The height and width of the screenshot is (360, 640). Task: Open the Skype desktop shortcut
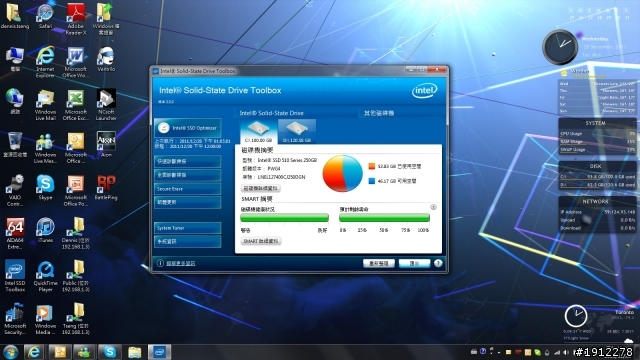[x=45, y=187]
